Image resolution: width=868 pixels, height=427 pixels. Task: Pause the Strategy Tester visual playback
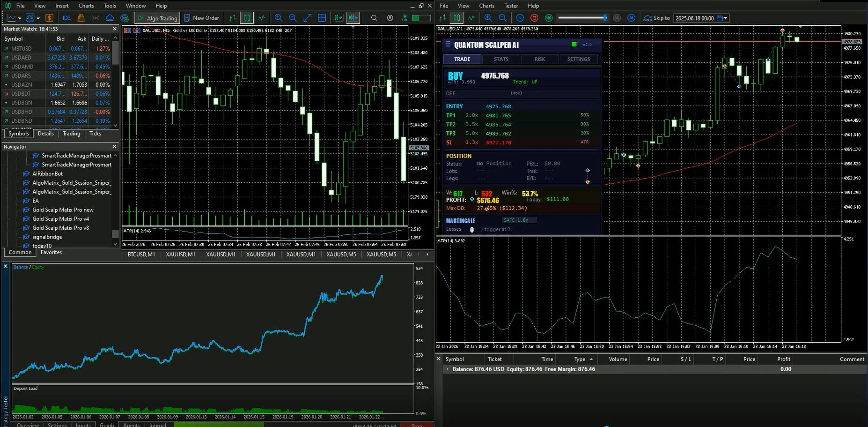pyautogui.click(x=520, y=18)
